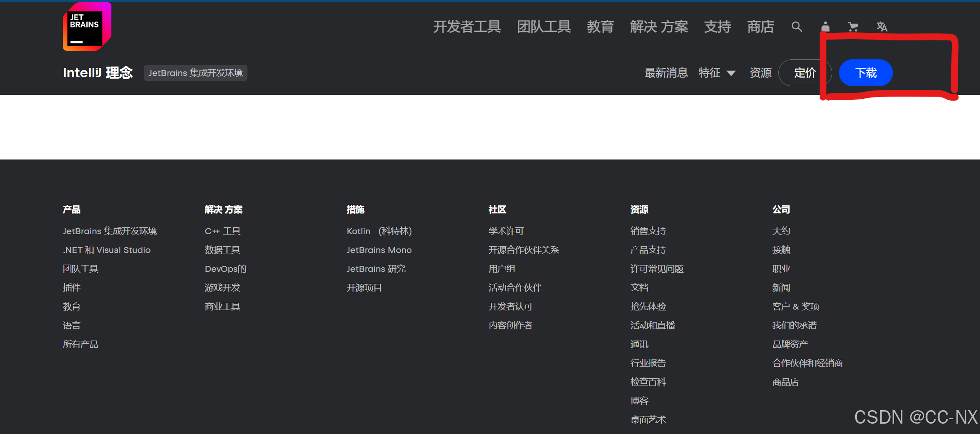Open footer 用户组 link
Viewport: 980px width, 434px height.
click(x=502, y=269)
